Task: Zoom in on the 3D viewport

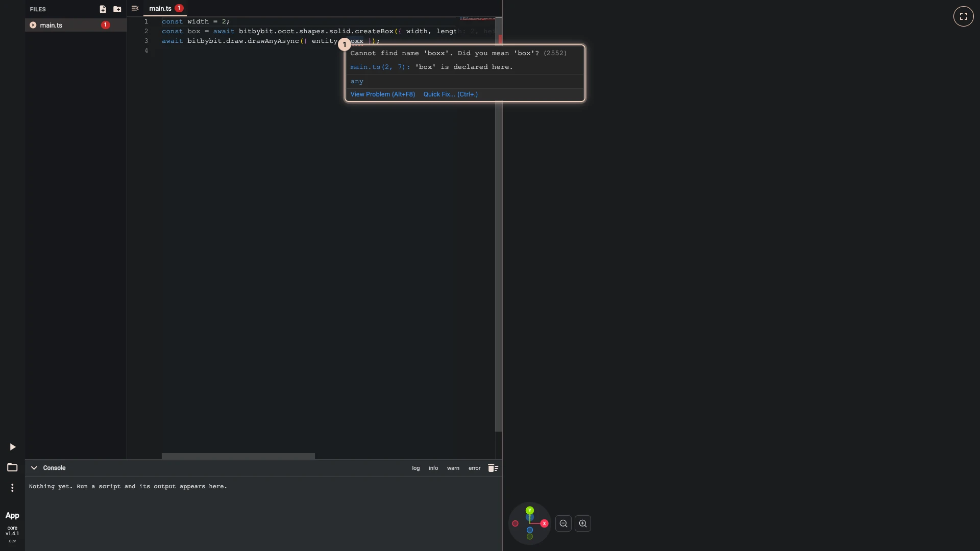Action: [x=583, y=523]
